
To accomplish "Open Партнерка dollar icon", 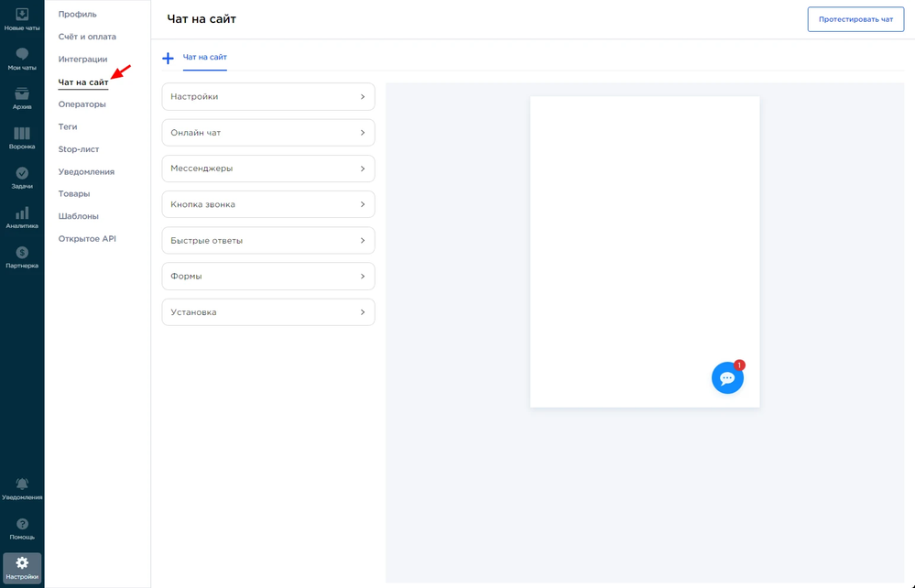I will click(x=22, y=253).
